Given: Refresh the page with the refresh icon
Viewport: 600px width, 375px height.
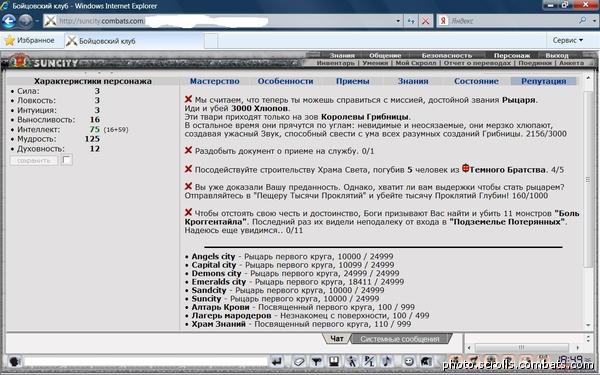Looking at the screenshot, I should click(x=411, y=21).
